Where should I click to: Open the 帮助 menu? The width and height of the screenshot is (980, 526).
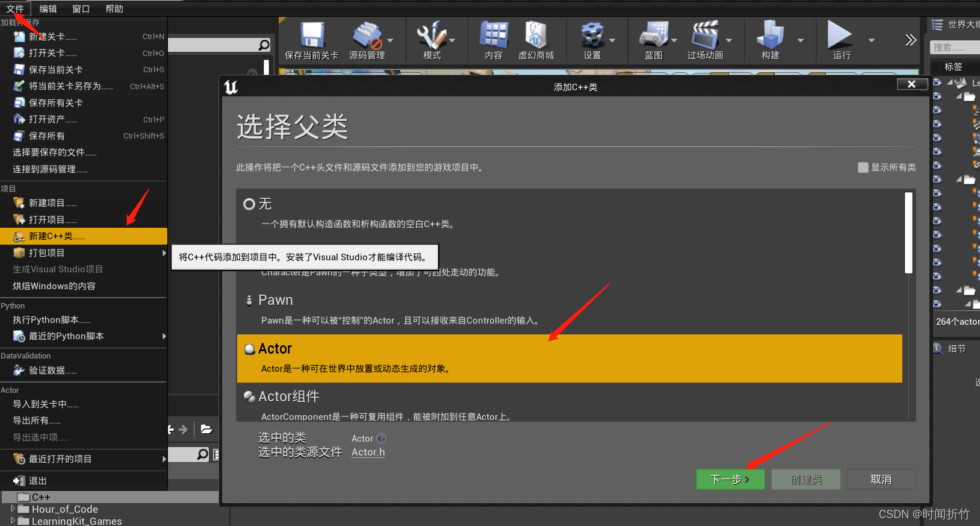click(114, 8)
